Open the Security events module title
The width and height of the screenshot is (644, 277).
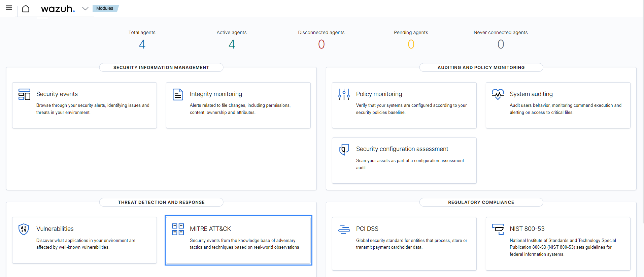tap(57, 94)
